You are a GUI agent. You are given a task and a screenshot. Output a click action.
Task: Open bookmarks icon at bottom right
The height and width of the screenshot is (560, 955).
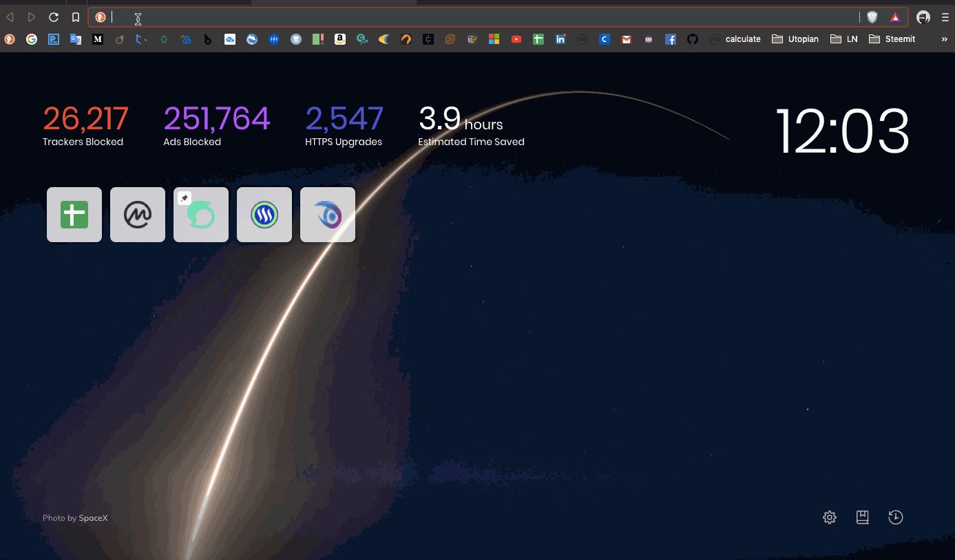pos(862,517)
